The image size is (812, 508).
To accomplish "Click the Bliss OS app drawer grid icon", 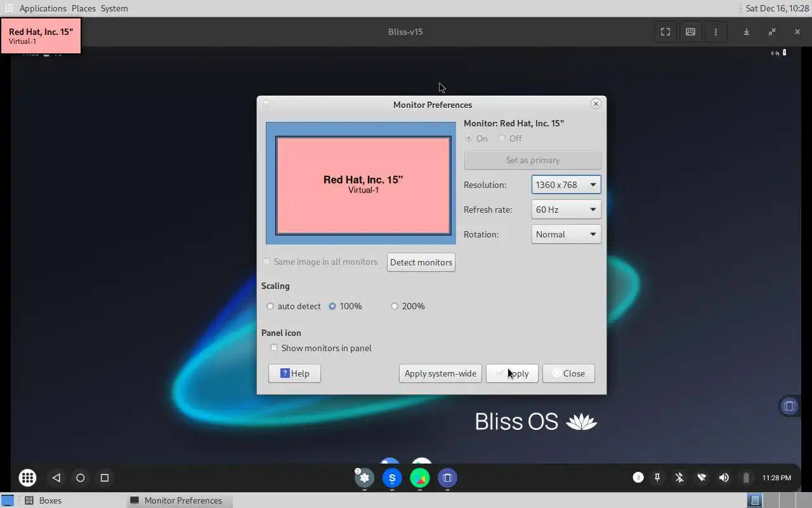I will (27, 478).
